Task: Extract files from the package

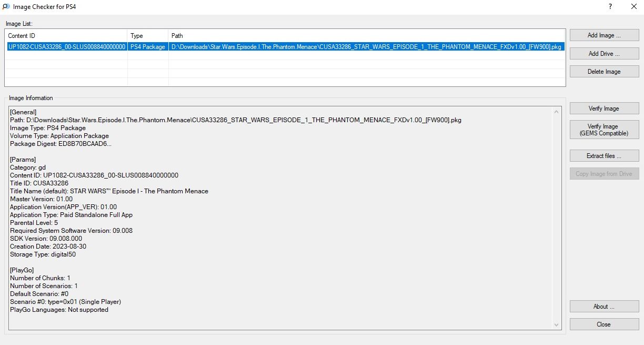Action: (604, 155)
